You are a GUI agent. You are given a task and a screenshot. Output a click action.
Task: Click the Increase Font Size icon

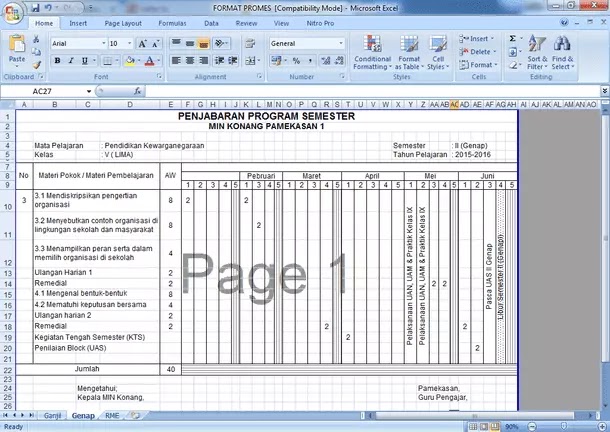[143, 44]
